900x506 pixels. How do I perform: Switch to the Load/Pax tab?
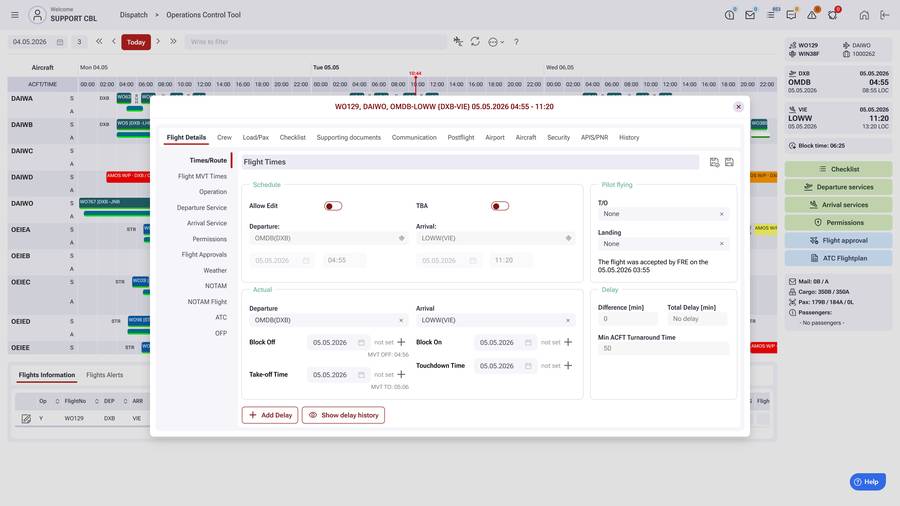tap(255, 138)
